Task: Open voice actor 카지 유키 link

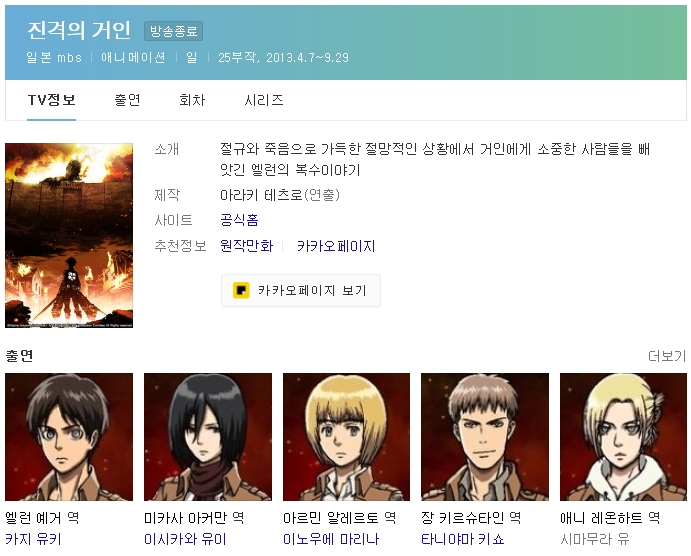Action: click(x=33, y=539)
